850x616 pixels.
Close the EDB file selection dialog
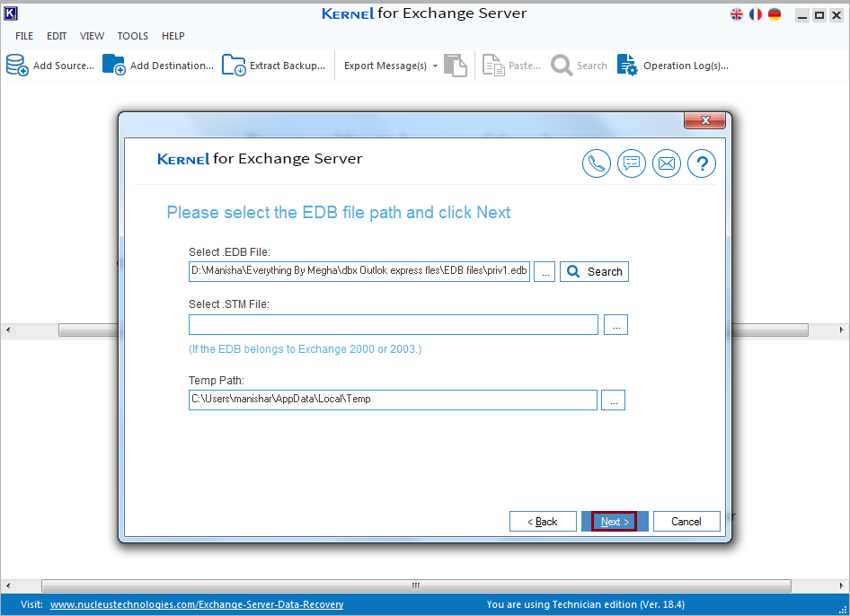[704, 120]
